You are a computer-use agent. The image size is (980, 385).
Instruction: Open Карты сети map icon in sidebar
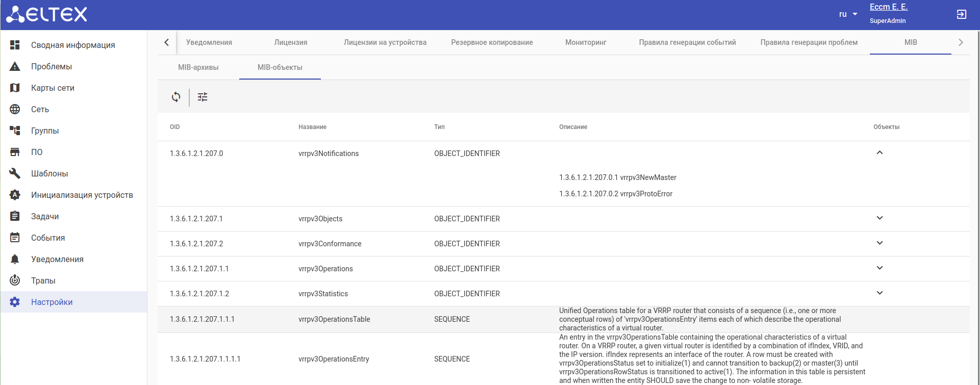pyautogui.click(x=15, y=88)
